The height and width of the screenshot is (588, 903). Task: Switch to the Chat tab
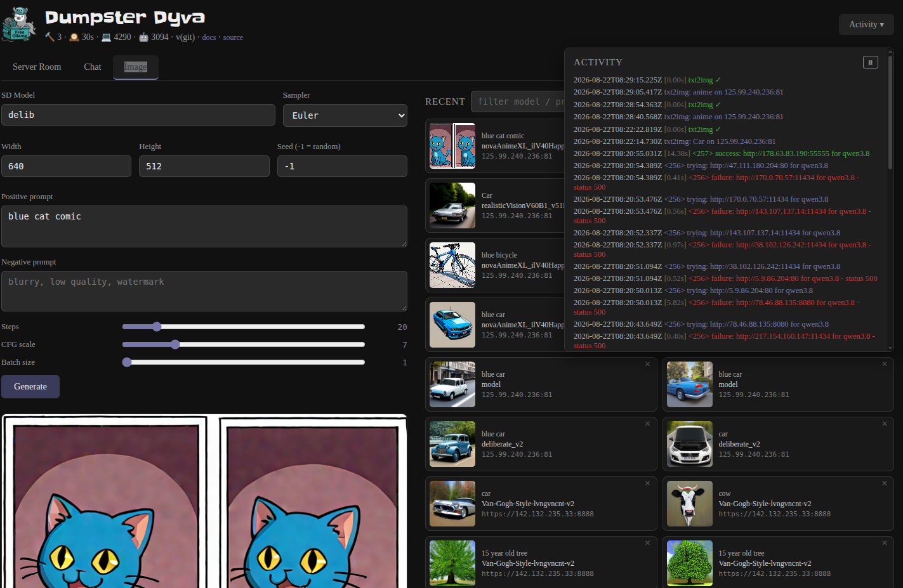coord(93,67)
